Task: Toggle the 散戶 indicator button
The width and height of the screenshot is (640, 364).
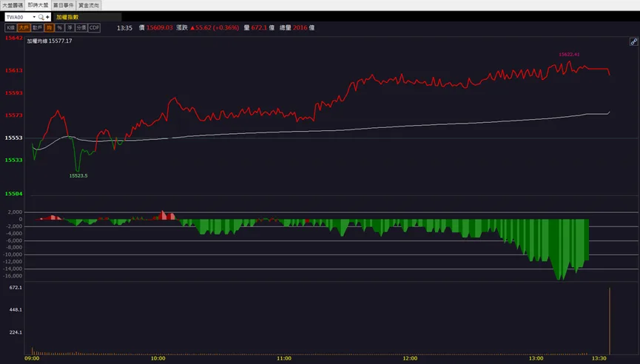Action: pyautogui.click(x=37, y=28)
